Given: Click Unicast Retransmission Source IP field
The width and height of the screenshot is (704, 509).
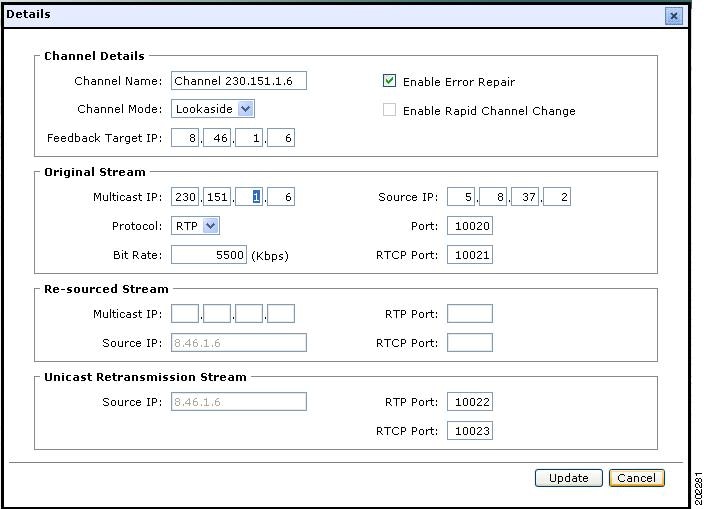Looking at the screenshot, I should coord(239,402).
